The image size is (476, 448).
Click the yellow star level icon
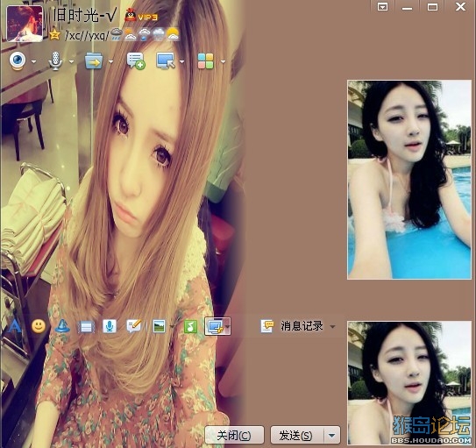click(x=54, y=35)
